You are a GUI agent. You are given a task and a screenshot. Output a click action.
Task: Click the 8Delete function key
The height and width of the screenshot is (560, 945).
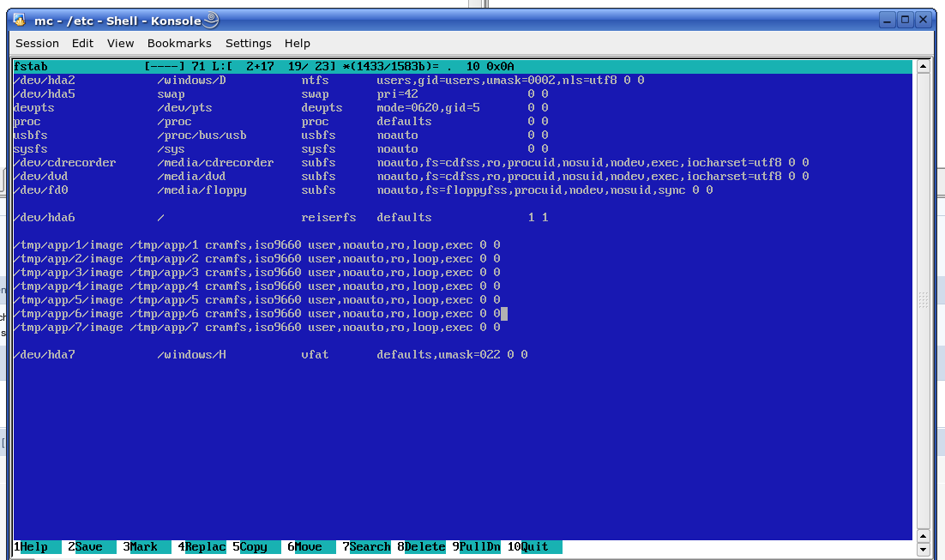coord(421,547)
